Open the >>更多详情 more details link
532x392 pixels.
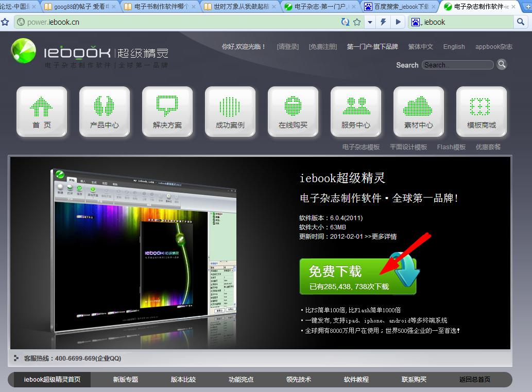click(x=381, y=237)
